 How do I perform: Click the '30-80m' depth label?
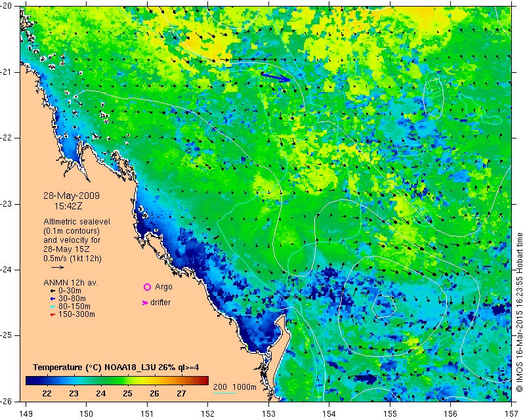[72, 299]
